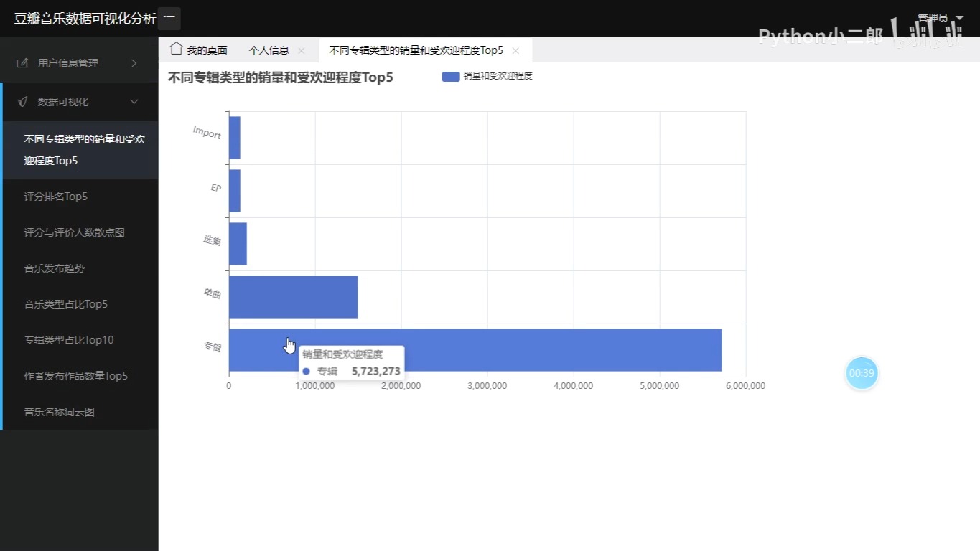This screenshot has height=551, width=980.
Task: Click the 选集 bar in the chart
Action: click(x=238, y=244)
